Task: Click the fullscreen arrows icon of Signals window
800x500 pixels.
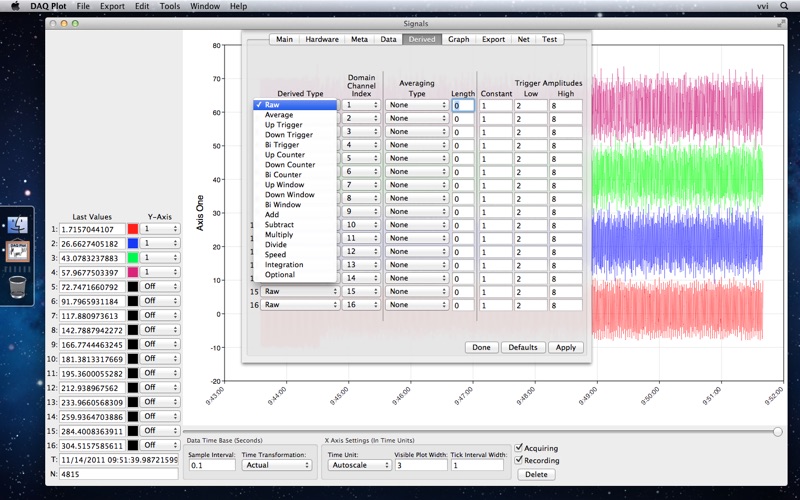Action: tap(781, 23)
